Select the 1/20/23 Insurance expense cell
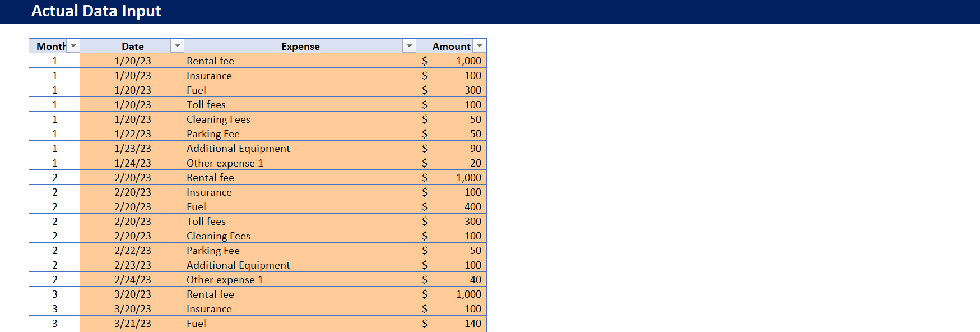This screenshot has width=980, height=332. point(300,75)
